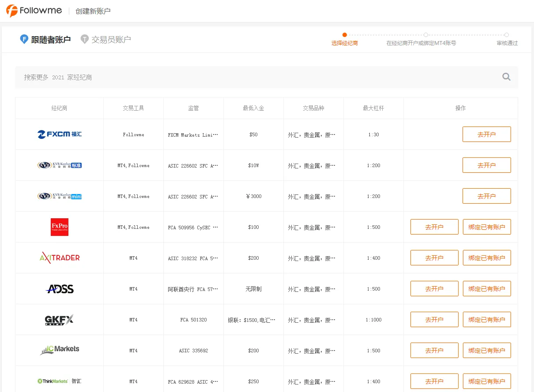This screenshot has height=392, width=534.
Task: Click the 银联:$1500 deposit cell
Action: [x=253, y=320]
